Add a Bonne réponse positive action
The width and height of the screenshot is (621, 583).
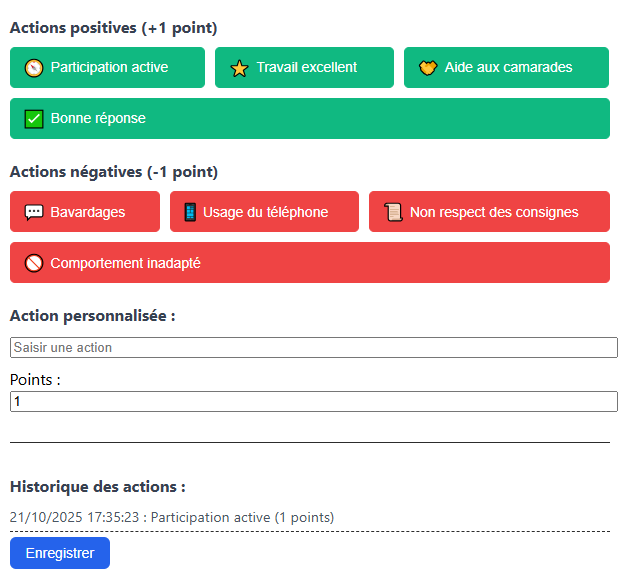(310, 119)
